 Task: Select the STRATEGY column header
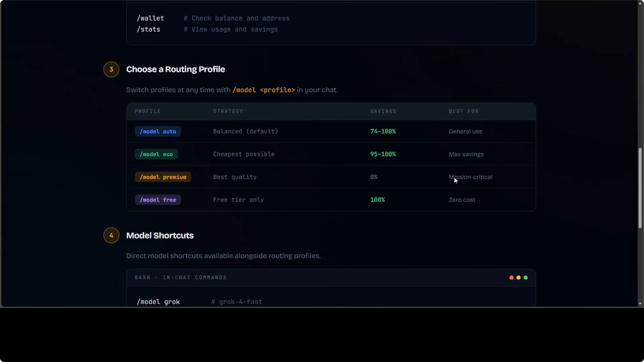pyautogui.click(x=228, y=111)
